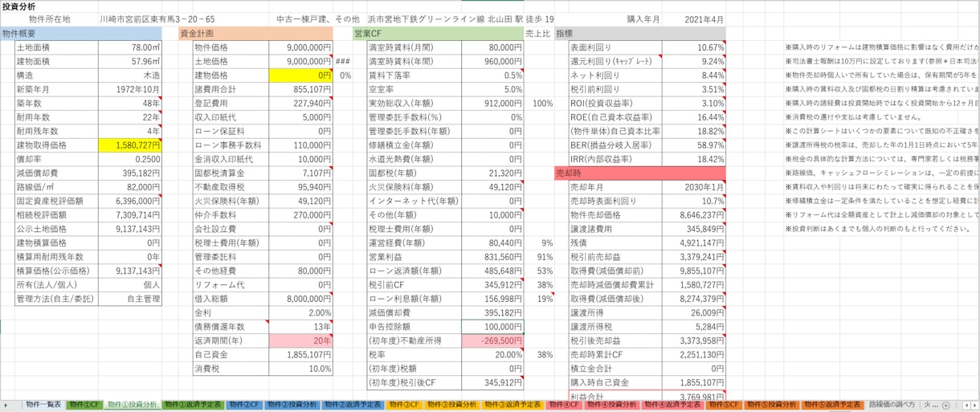
Task: Select the 満室時賃料(月間) value 80,000円
Action: point(492,47)
